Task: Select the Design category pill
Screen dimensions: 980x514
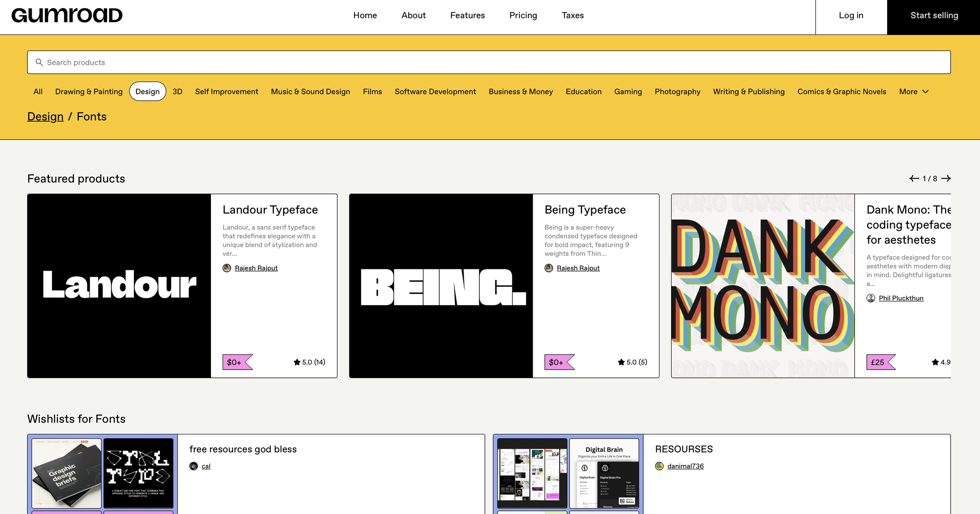Action: (x=147, y=91)
